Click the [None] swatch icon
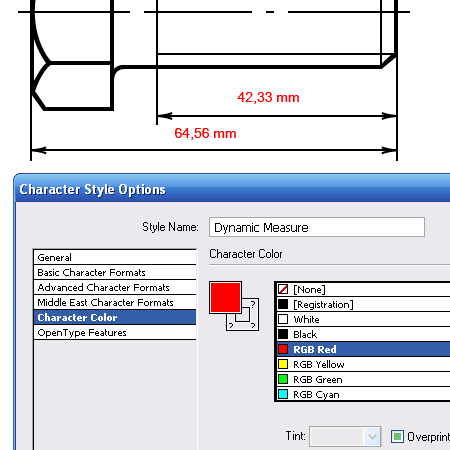Screen dimensions: 450x450 pyautogui.click(x=283, y=289)
